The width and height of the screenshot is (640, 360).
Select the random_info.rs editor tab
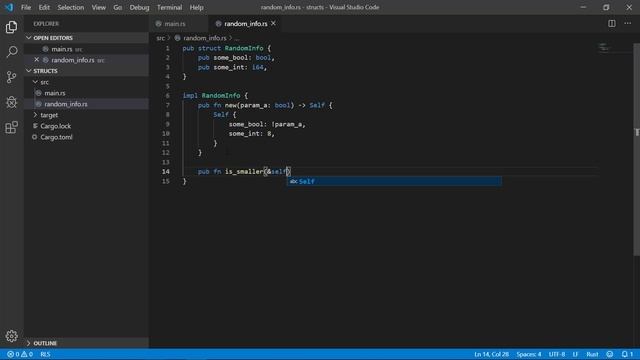245,24
